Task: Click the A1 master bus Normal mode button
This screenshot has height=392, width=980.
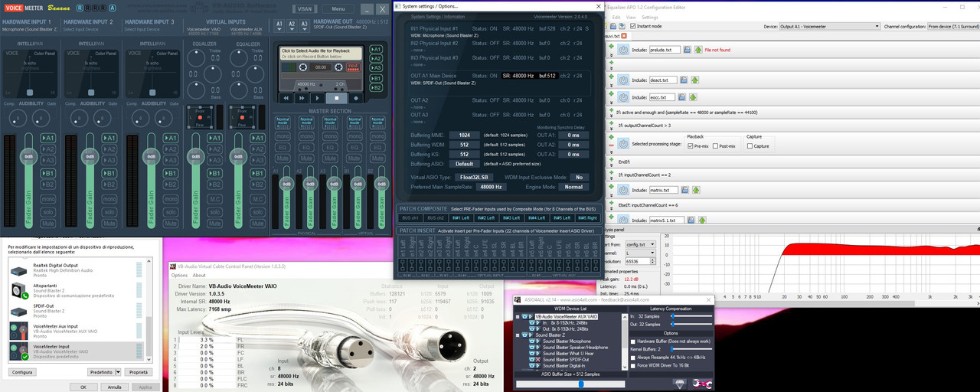Action: (x=283, y=121)
